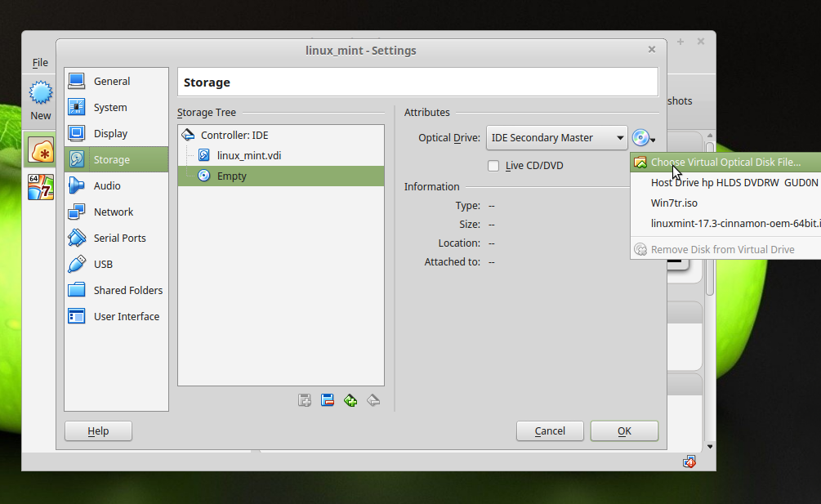Screen dimensions: 821x504
Task: Select the Windows 7 VM icon in the main window
Action: pos(41,187)
